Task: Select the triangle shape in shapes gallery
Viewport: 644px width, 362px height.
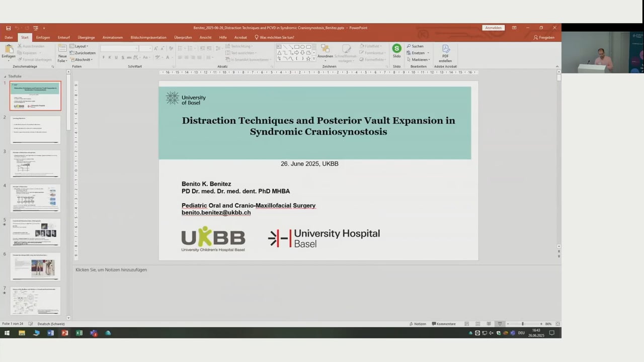Action: [279, 53]
